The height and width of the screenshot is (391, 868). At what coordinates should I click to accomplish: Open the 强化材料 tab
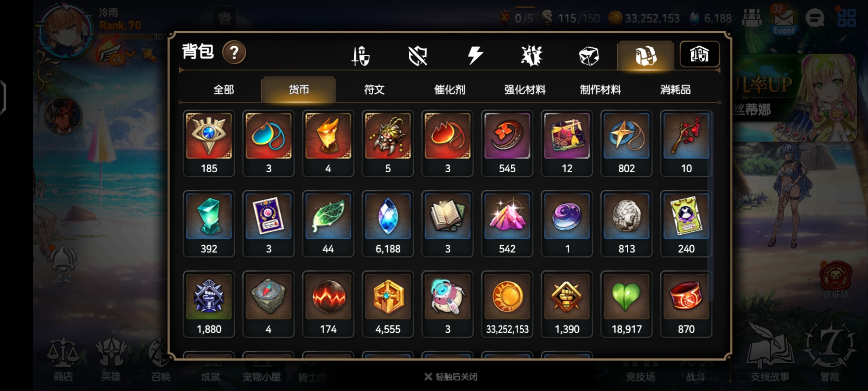click(x=525, y=89)
